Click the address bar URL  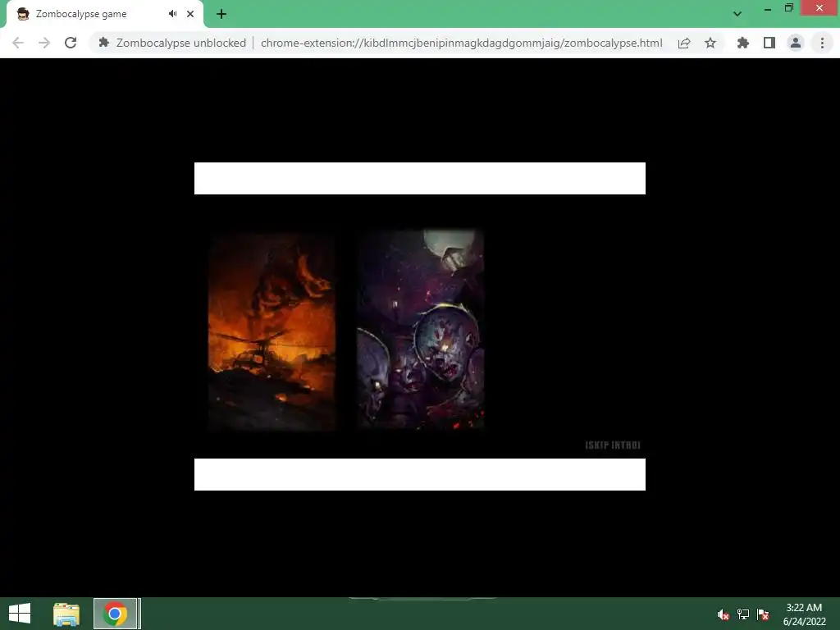(461, 43)
